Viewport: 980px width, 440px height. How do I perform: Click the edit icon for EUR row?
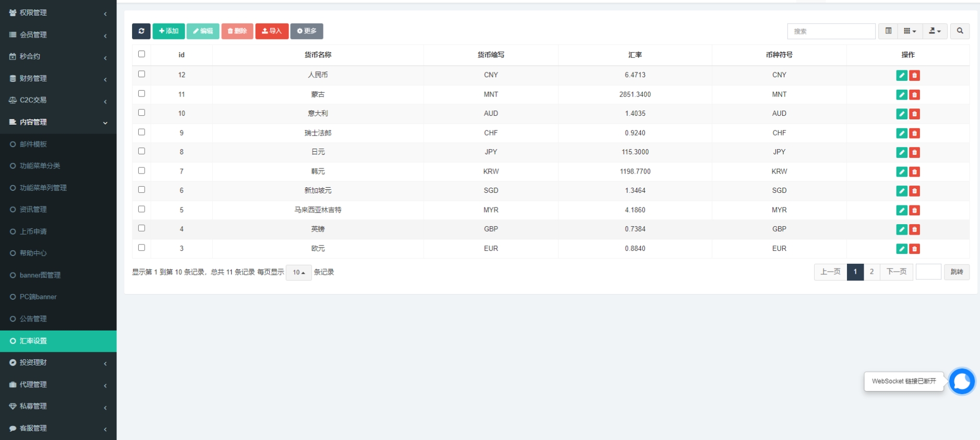coord(901,249)
